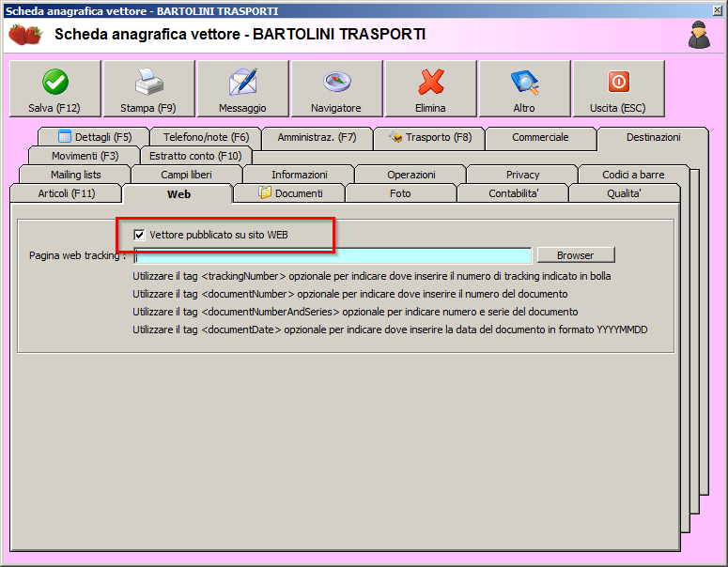Open the Movimenti (F3) tab

click(85, 156)
